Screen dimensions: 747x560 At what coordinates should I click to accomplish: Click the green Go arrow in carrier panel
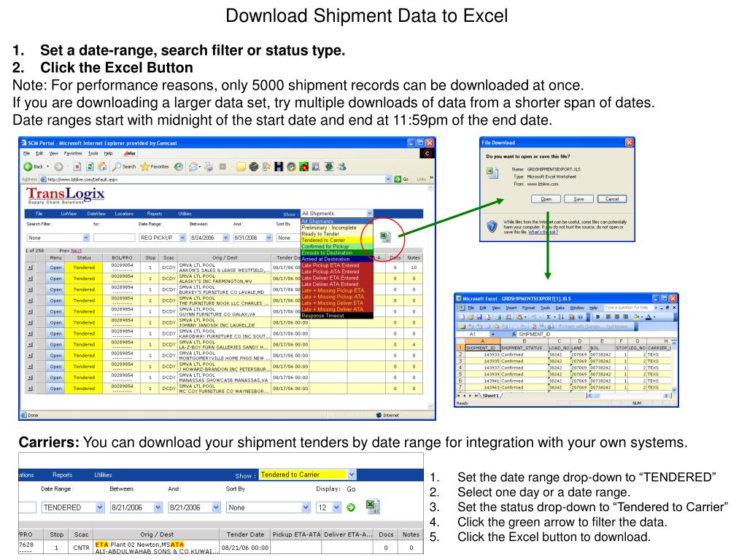click(x=351, y=507)
